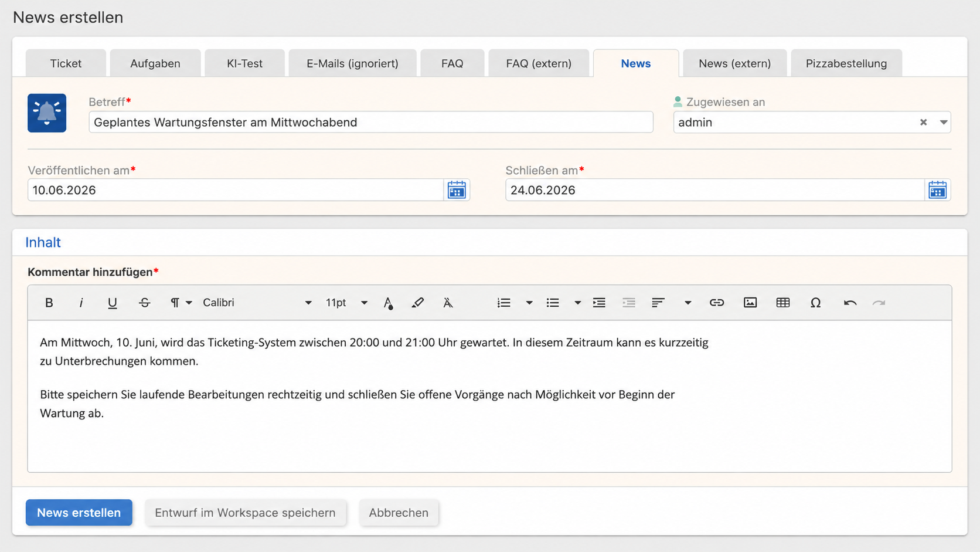Viewport: 980px width, 552px height.
Task: Insert a table into the comment
Action: pos(783,303)
